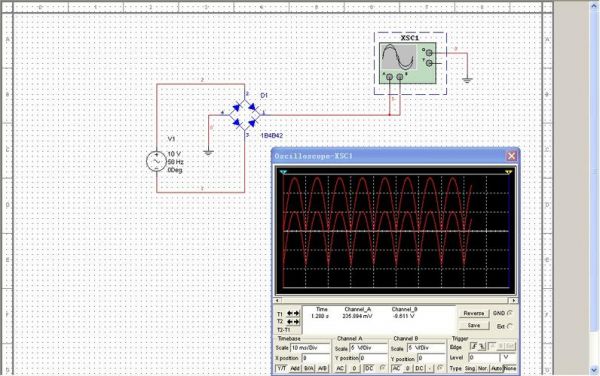
Task: Set Channel A coupling to 0
Action: point(354,368)
